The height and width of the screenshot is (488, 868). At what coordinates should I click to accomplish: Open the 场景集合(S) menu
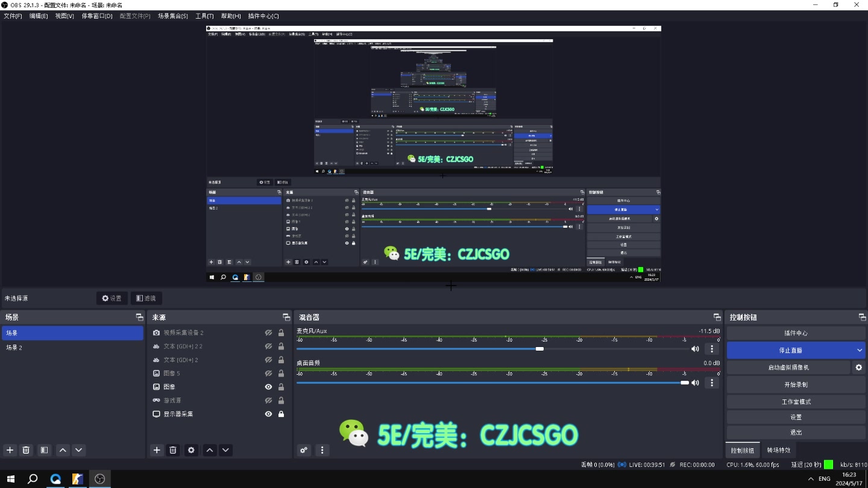point(173,16)
